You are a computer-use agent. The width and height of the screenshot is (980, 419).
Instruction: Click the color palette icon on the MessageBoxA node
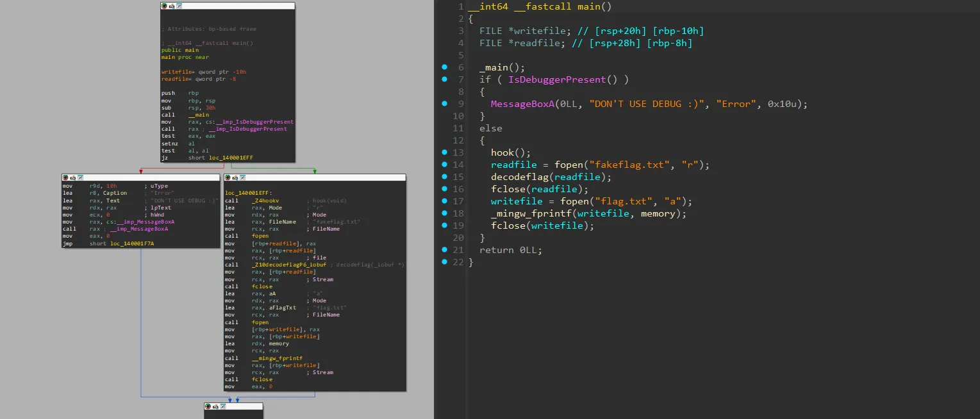(66, 177)
